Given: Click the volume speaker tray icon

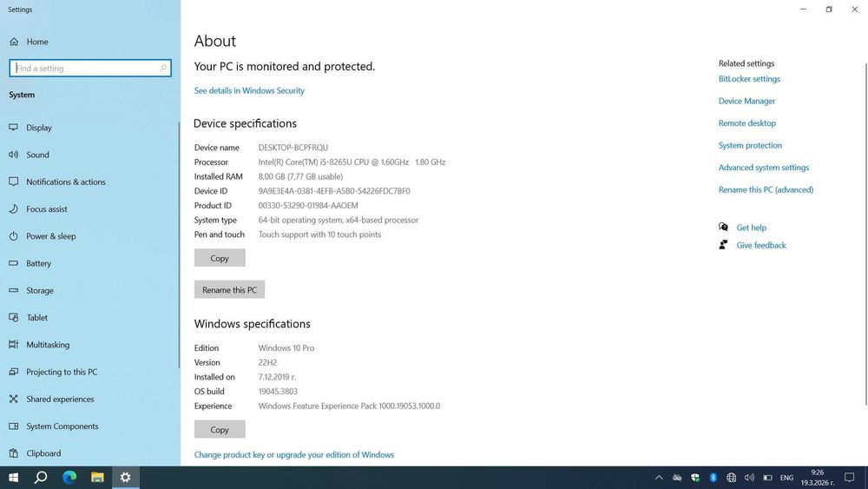Looking at the screenshot, I should point(750,478).
